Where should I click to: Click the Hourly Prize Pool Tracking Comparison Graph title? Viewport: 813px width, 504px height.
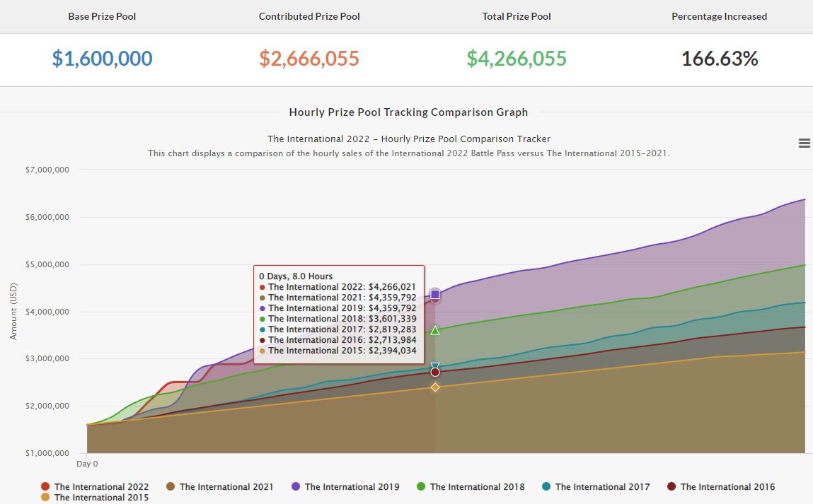pyautogui.click(x=408, y=112)
